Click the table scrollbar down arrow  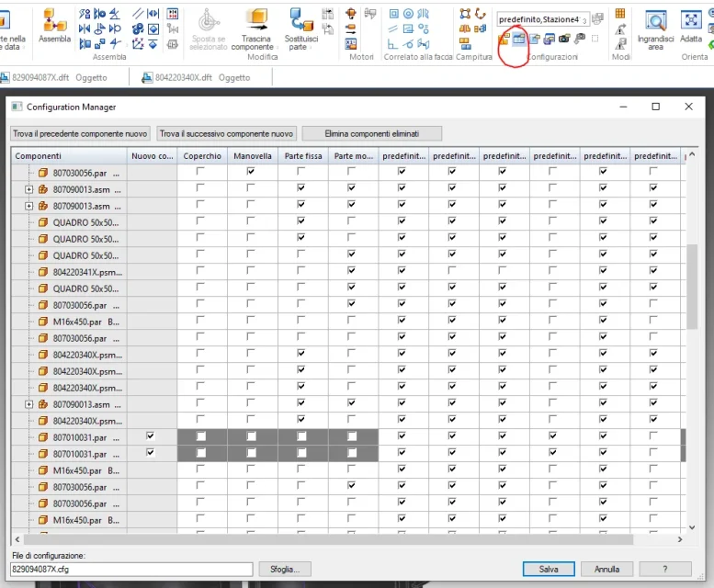pos(692,527)
